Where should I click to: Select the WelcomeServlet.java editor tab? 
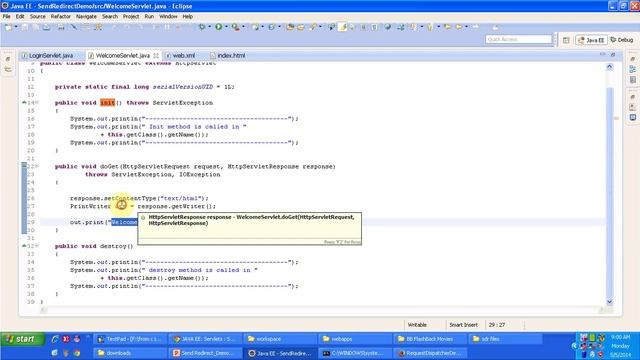122,56
